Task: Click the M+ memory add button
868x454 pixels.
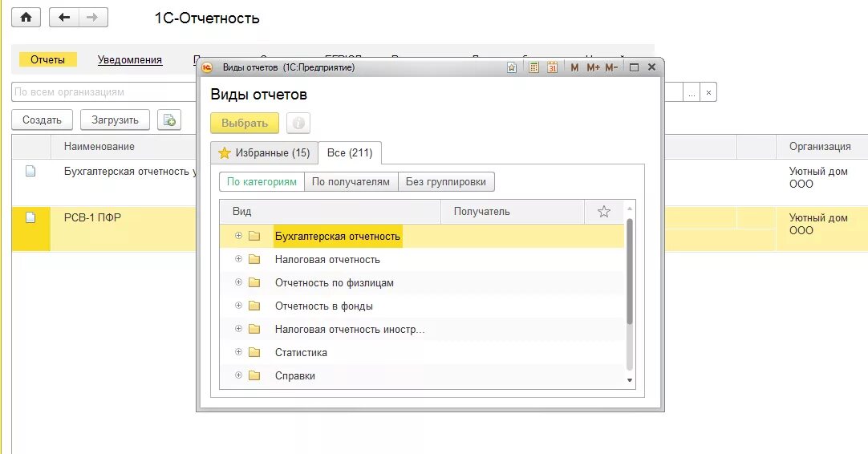Action: click(x=593, y=67)
